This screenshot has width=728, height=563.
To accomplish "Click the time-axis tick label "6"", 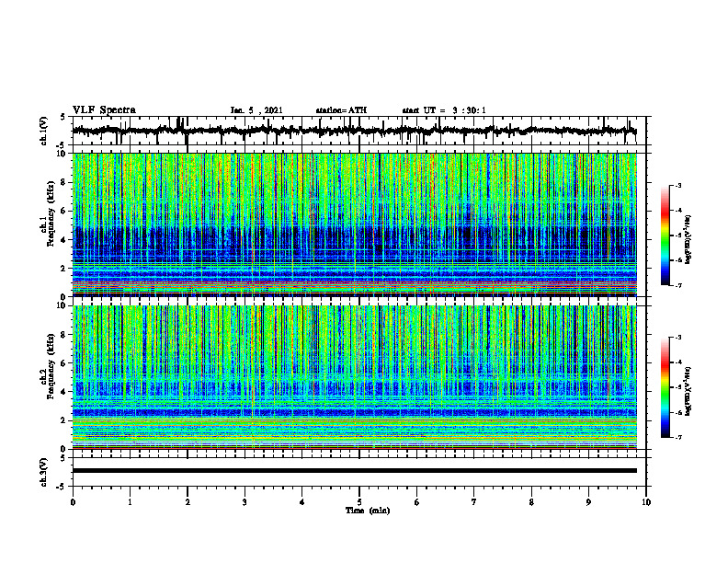I will click(417, 502).
